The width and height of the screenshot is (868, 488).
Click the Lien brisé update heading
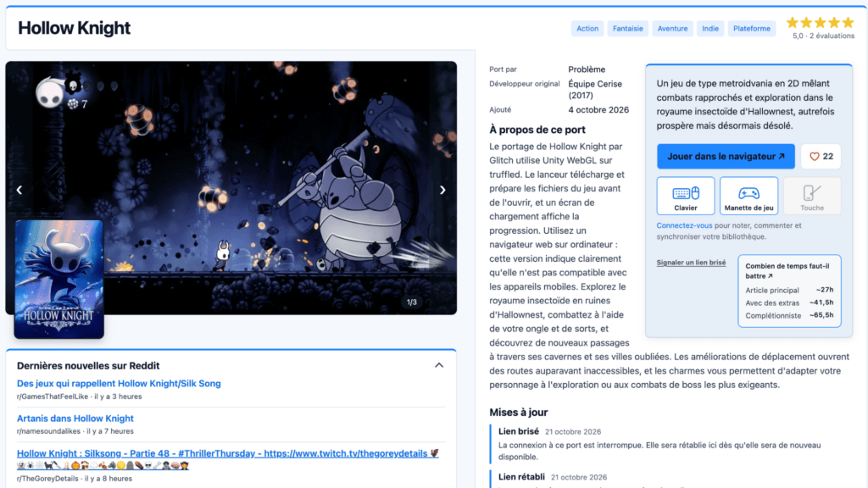(x=518, y=431)
